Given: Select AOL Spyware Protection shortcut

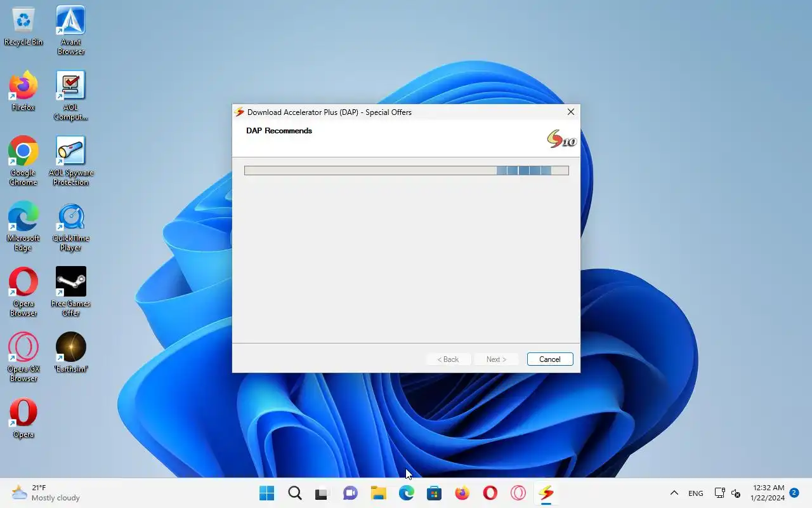Looking at the screenshot, I should [70, 161].
